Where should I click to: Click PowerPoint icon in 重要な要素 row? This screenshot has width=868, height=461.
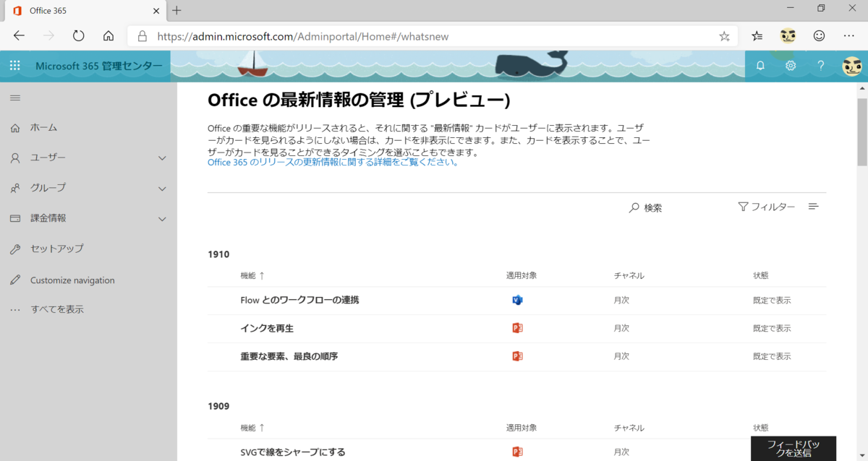(517, 356)
